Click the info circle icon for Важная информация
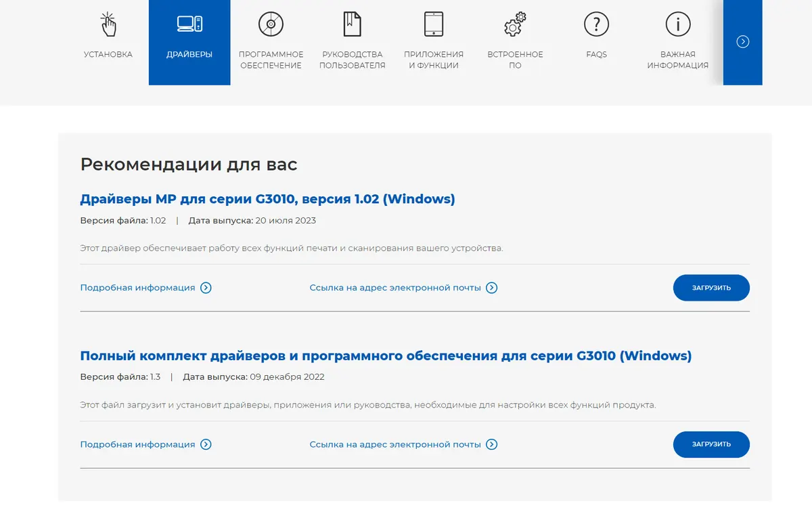This screenshot has height=516, width=812. point(677,24)
